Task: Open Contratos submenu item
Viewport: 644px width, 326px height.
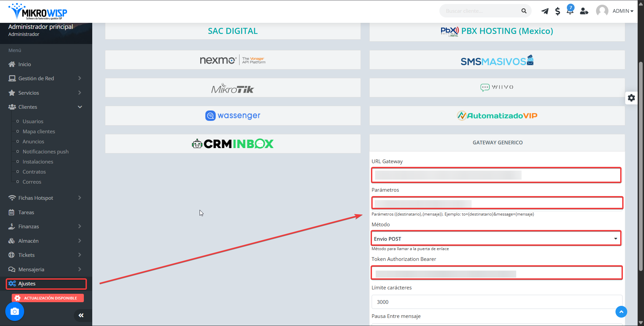Action: 34,172
